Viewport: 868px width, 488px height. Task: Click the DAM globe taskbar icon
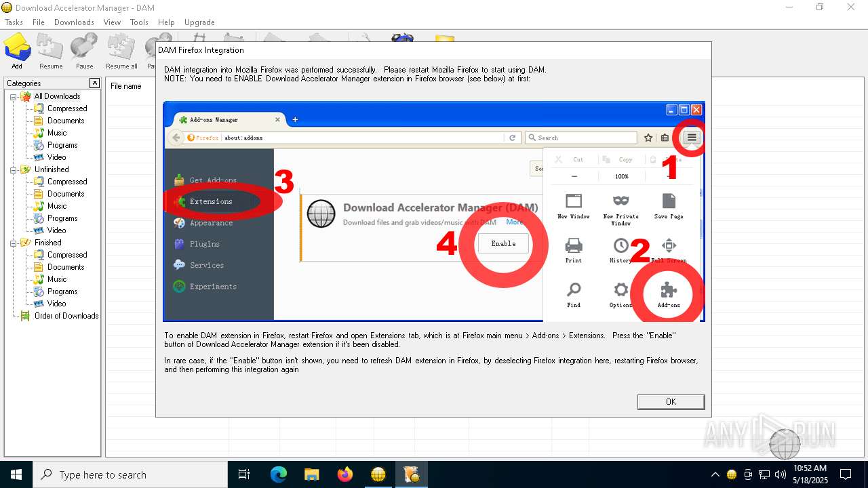378,474
